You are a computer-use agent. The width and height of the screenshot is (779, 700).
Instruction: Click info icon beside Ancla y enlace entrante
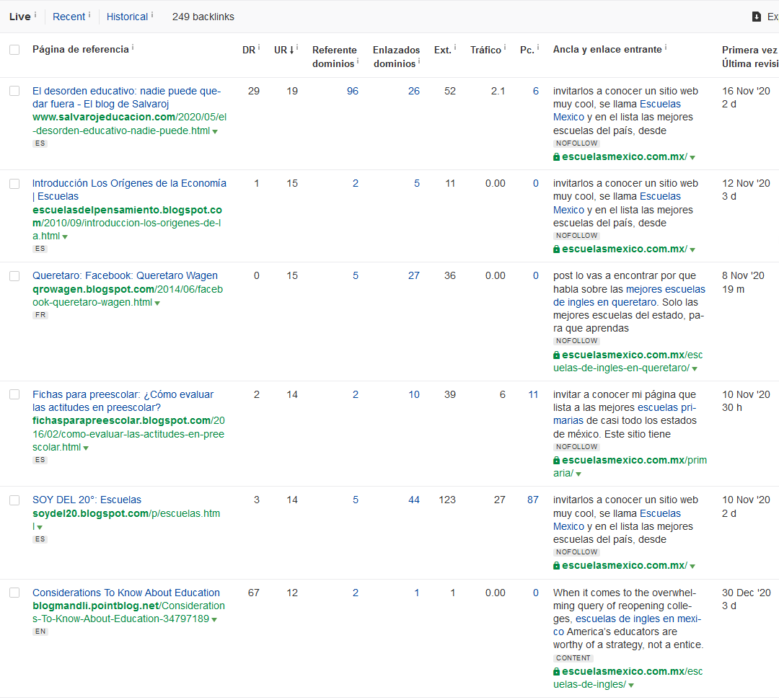coord(666,48)
